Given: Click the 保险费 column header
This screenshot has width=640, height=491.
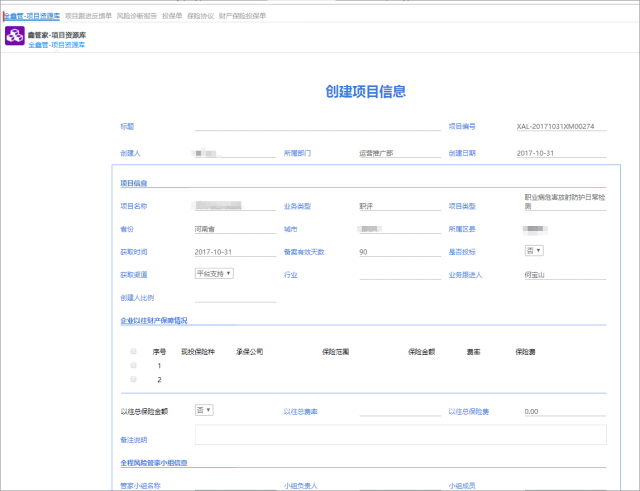Looking at the screenshot, I should point(525,351).
